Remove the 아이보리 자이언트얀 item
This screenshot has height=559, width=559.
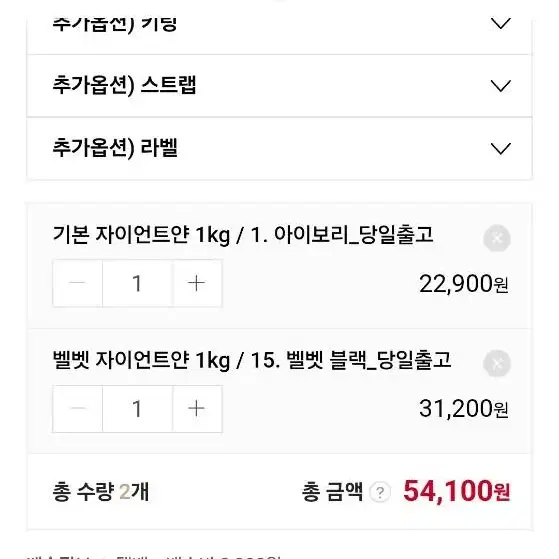(497, 238)
